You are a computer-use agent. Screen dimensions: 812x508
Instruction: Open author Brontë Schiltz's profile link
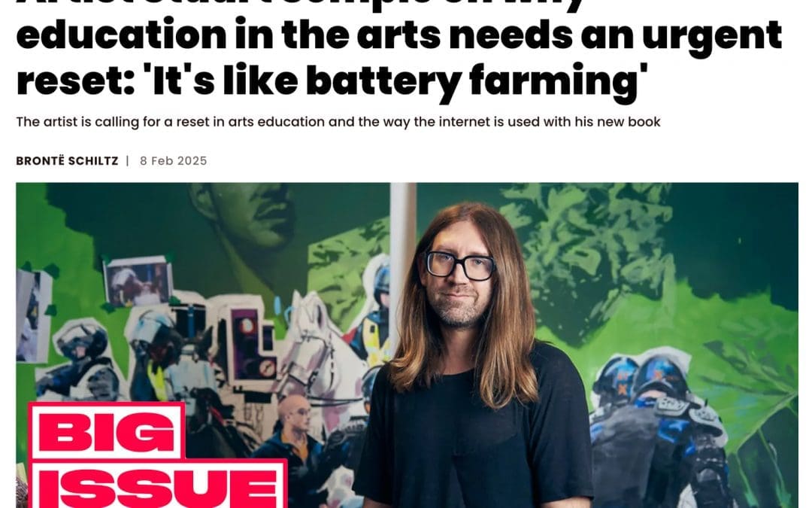[x=68, y=161]
